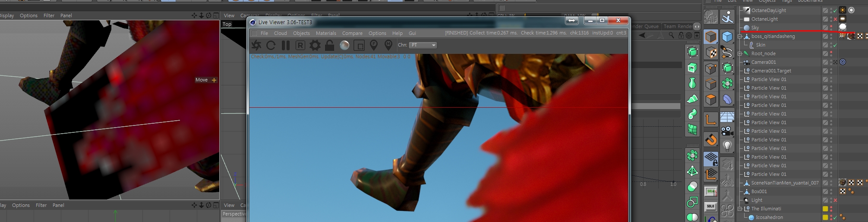The image size is (868, 222).
Task: Click the green hollow cube extrude-inner icon
Action: pos(692,68)
